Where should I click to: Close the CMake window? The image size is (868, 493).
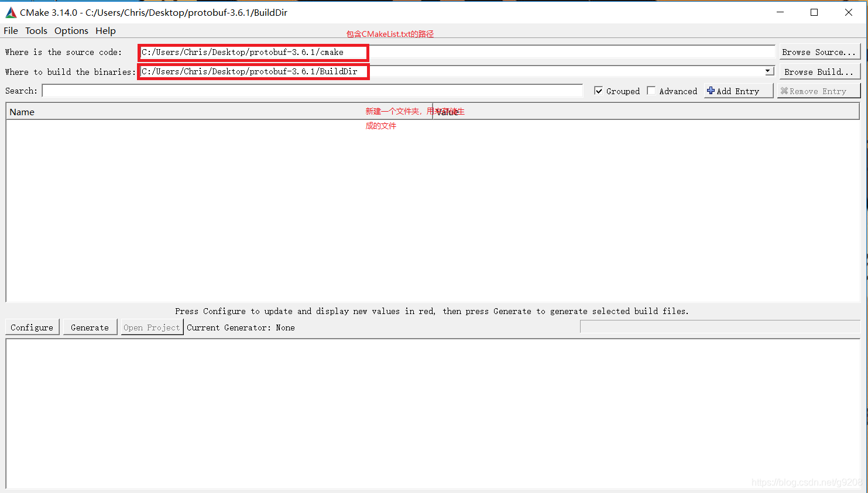pyautogui.click(x=849, y=12)
